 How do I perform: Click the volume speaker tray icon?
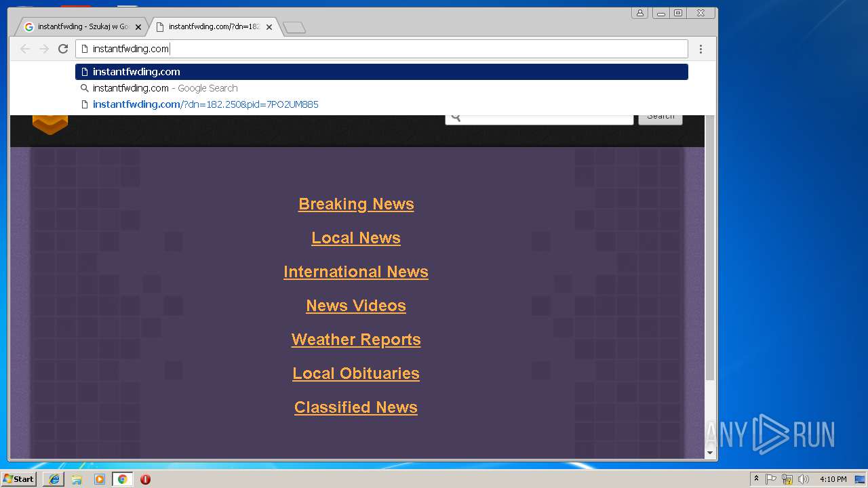point(804,479)
